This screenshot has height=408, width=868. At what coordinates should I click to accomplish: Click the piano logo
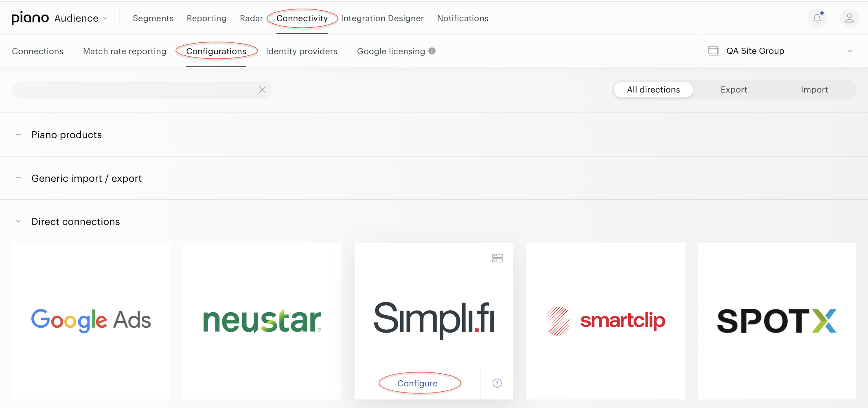tap(30, 18)
